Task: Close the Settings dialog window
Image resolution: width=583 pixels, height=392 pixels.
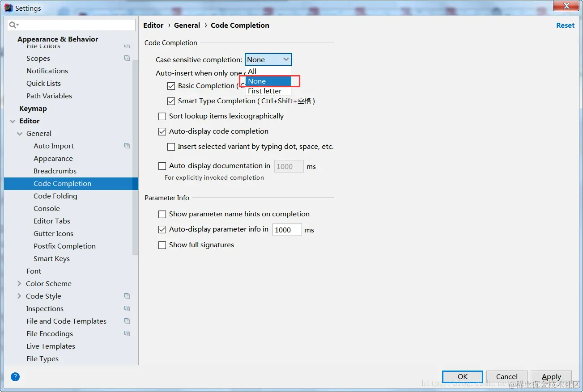Action: click(566, 6)
